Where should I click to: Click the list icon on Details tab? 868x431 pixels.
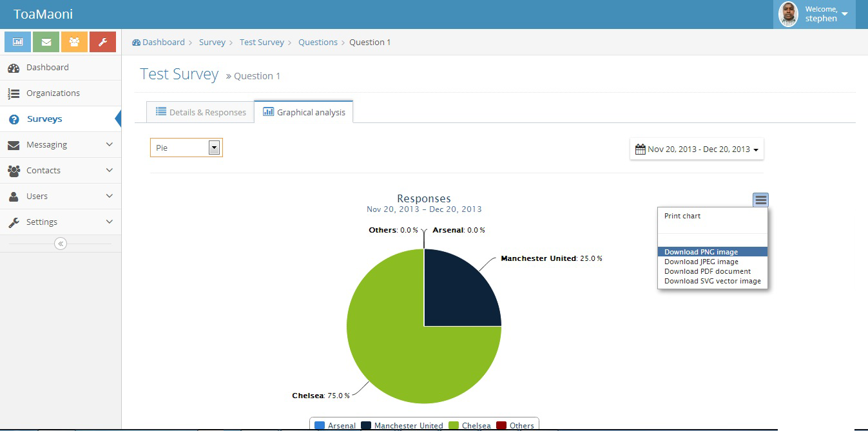[x=161, y=111]
